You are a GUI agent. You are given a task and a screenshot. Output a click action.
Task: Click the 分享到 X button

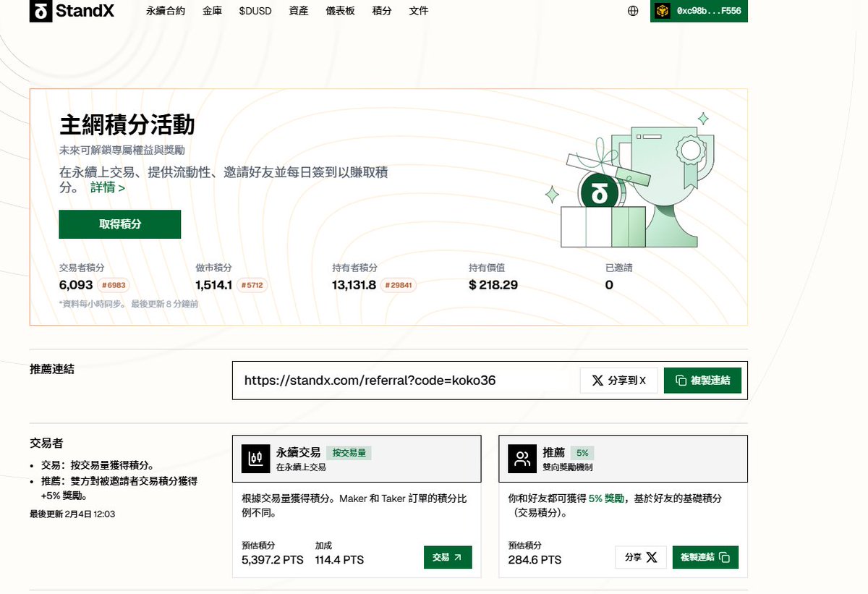pyautogui.click(x=618, y=380)
